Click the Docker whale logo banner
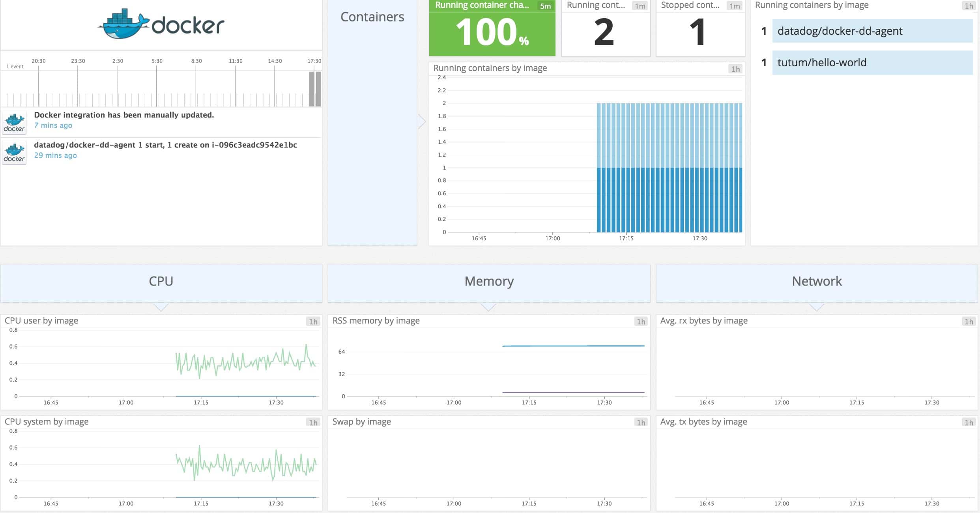 161,24
